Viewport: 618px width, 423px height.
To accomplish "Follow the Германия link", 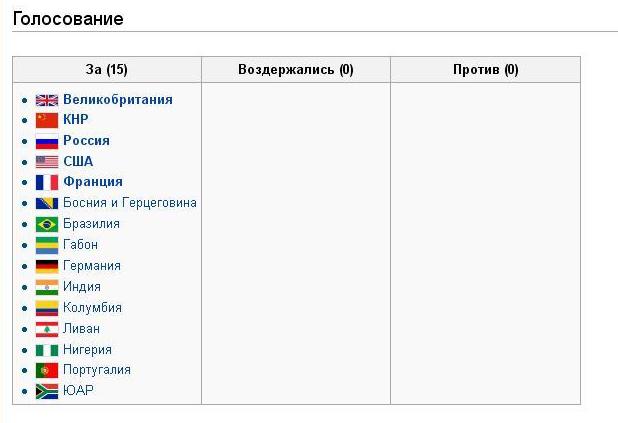I will coord(92,266).
